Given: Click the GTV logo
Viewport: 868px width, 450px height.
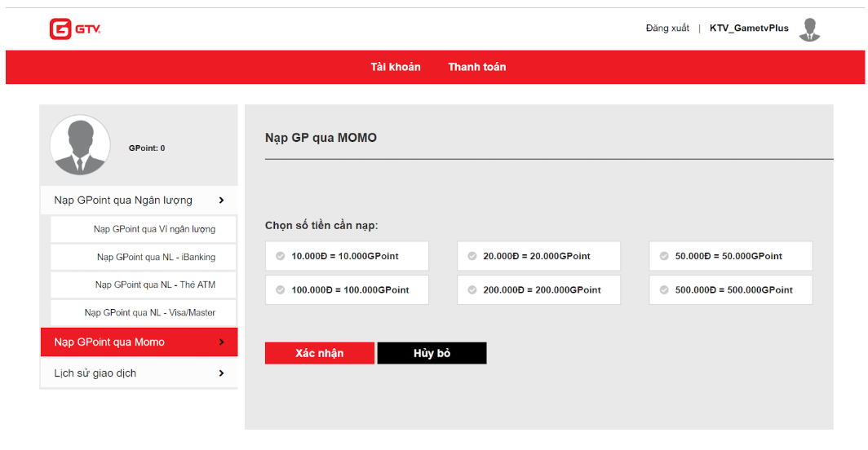Looking at the screenshot, I should [x=75, y=29].
